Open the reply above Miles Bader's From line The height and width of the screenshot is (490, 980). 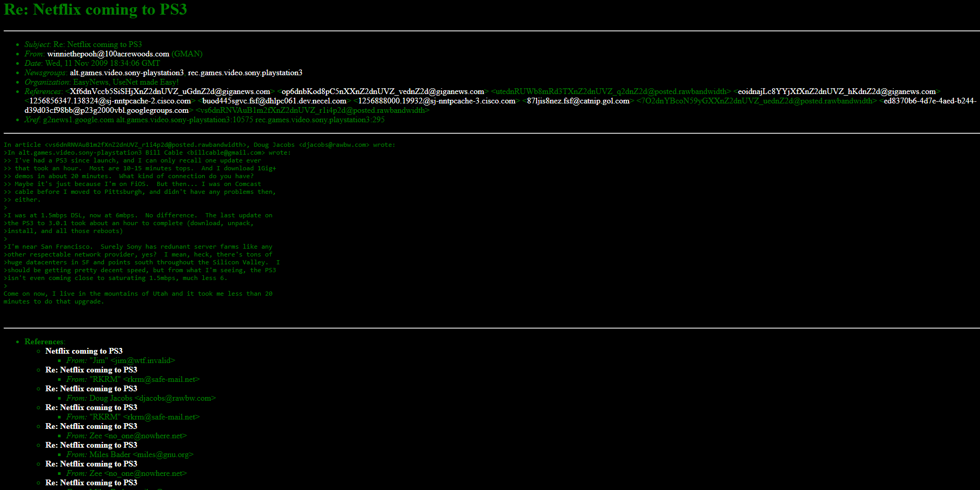pos(91,445)
